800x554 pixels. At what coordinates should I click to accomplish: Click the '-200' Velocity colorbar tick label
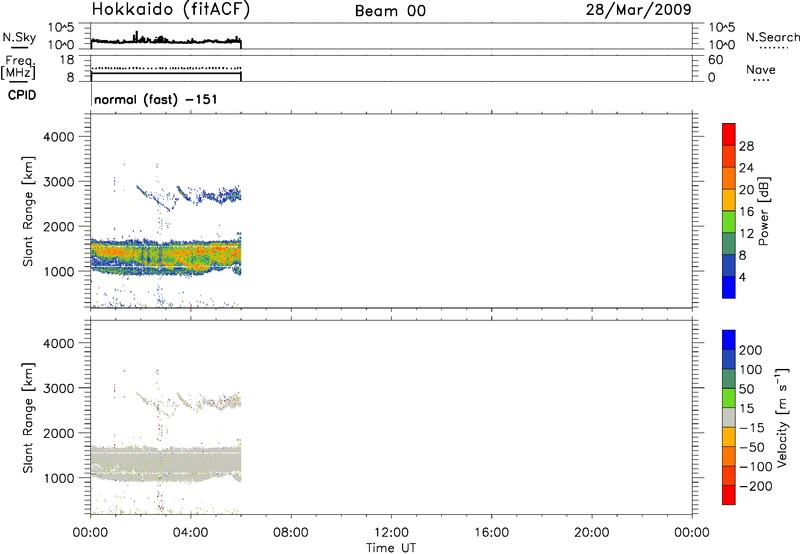click(756, 486)
